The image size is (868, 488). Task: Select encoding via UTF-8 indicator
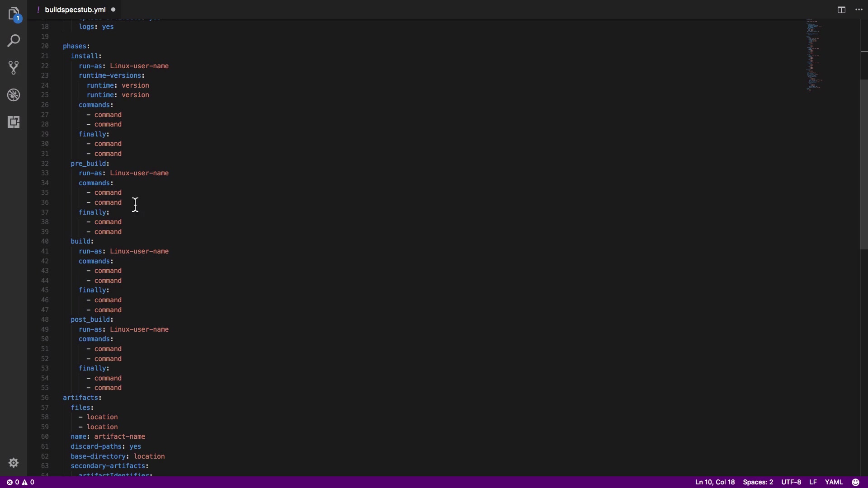791,482
